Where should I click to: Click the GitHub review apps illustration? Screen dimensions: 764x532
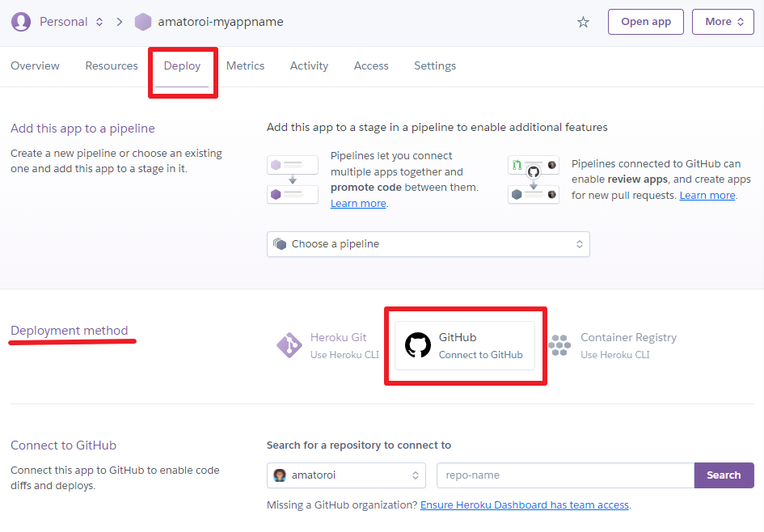(534, 179)
